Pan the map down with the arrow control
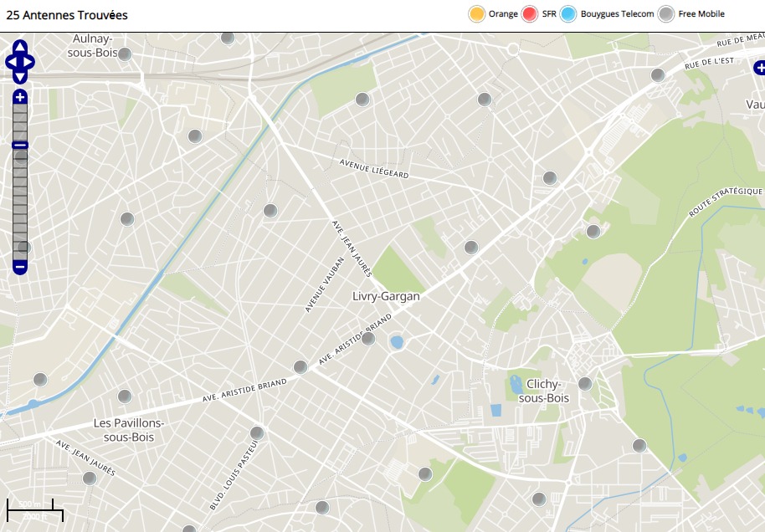 click(x=20, y=76)
